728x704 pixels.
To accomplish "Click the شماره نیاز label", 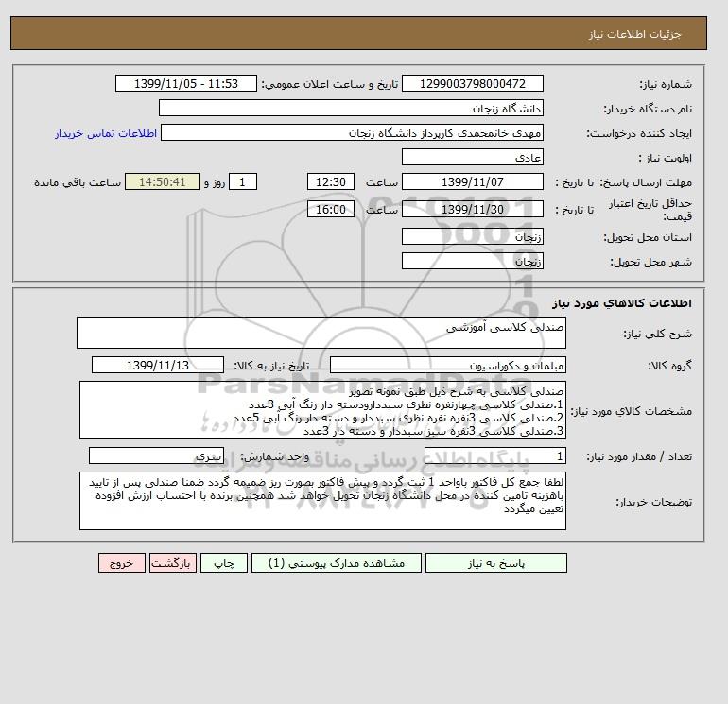I will [x=666, y=84].
